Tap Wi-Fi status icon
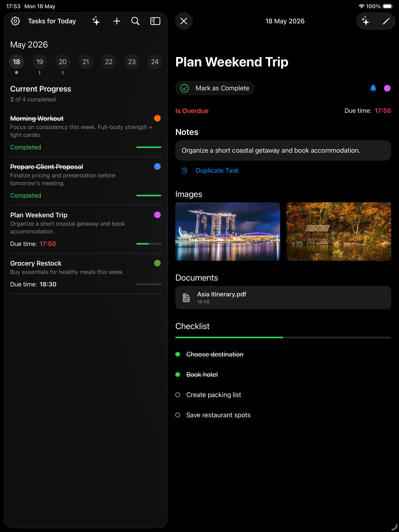Viewport: 399px width, 532px height. tap(361, 6)
